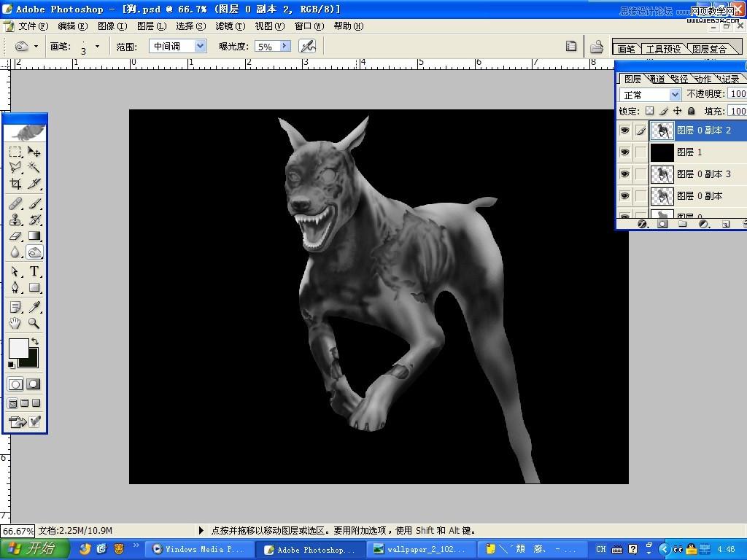
Task: Switch to the 通道 channels tab
Action: (x=657, y=79)
